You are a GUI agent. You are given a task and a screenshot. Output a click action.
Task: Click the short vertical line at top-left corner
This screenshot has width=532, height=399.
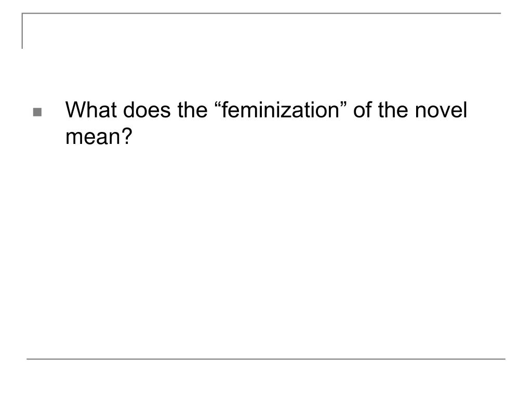point(22,31)
